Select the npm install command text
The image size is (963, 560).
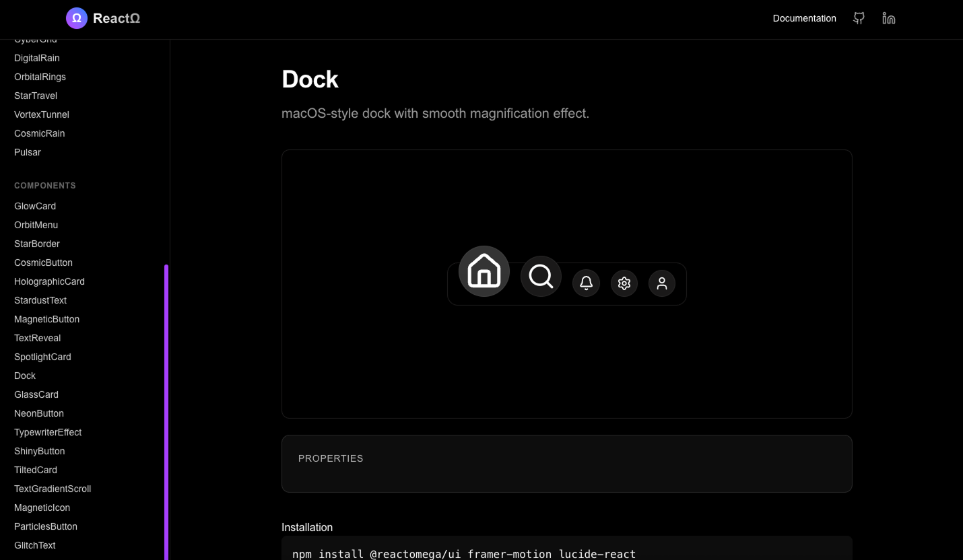(464, 554)
